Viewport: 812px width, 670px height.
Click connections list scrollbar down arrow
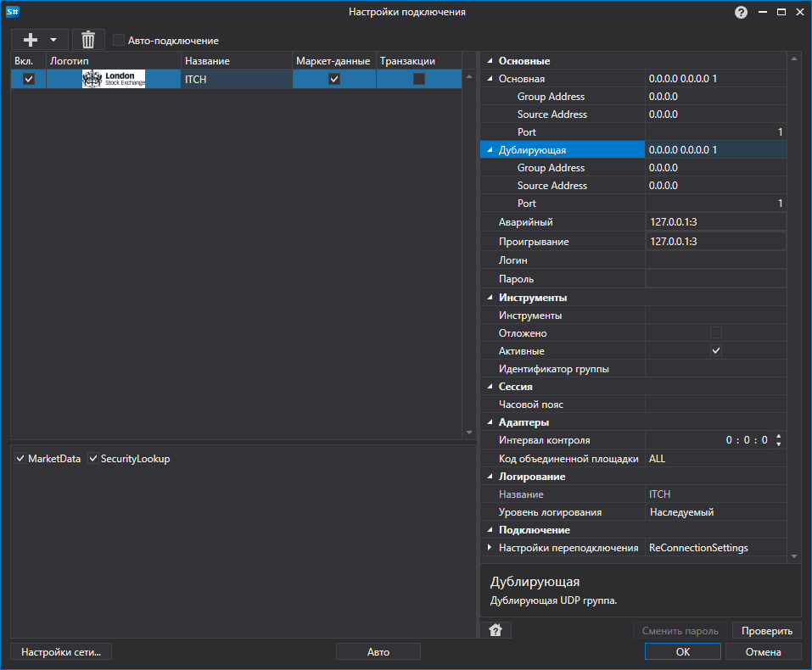pos(468,433)
